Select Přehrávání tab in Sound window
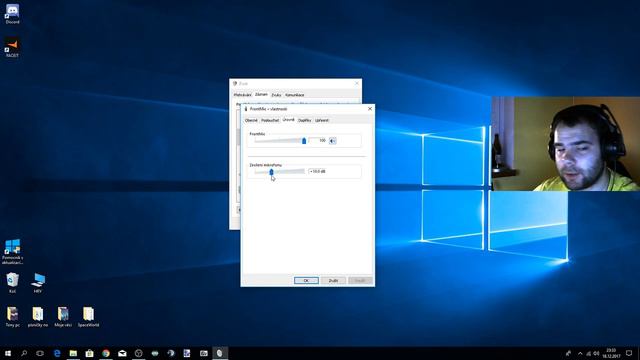This screenshot has height=360, width=640. click(242, 95)
